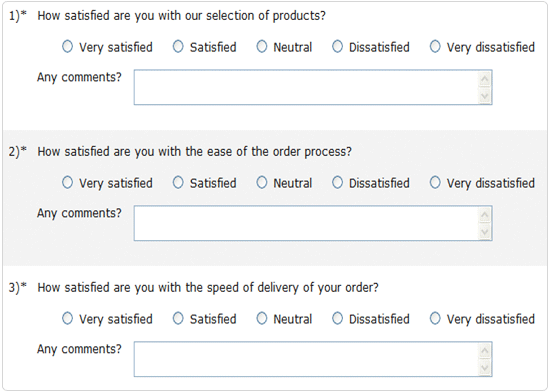Choose Satisfied for selection of products

coord(178,46)
